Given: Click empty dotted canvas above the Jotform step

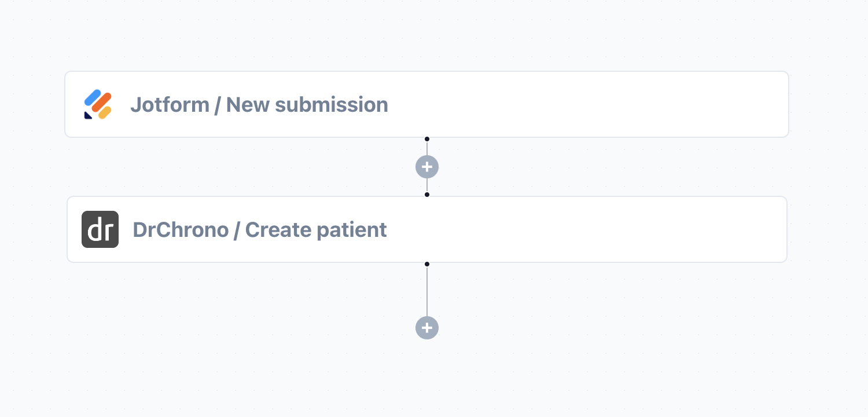Looking at the screenshot, I should [x=427, y=35].
